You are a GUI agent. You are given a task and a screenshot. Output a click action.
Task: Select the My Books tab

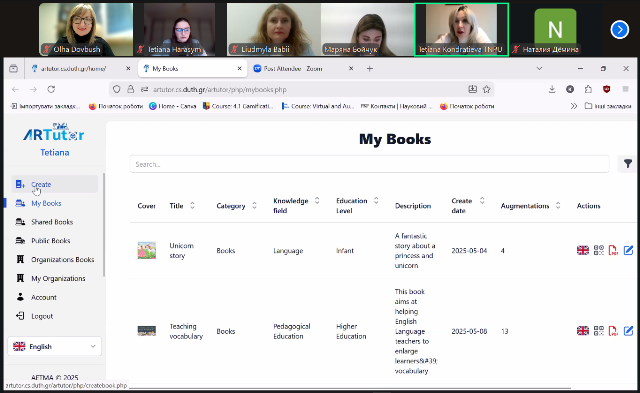click(x=192, y=69)
